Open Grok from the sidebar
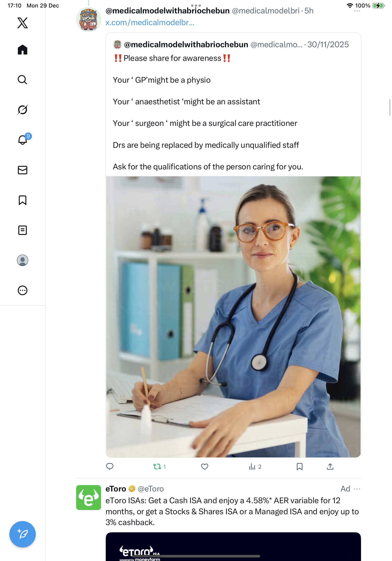This screenshot has width=392, height=561. tap(23, 110)
